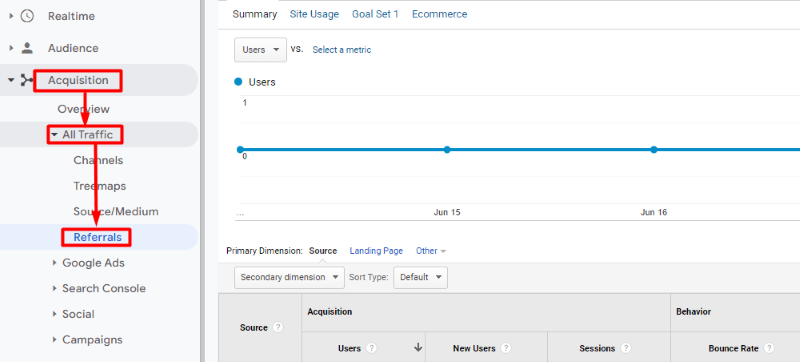This screenshot has height=362, width=800.
Task: Click the sort arrow in Users column
Action: pos(418,348)
